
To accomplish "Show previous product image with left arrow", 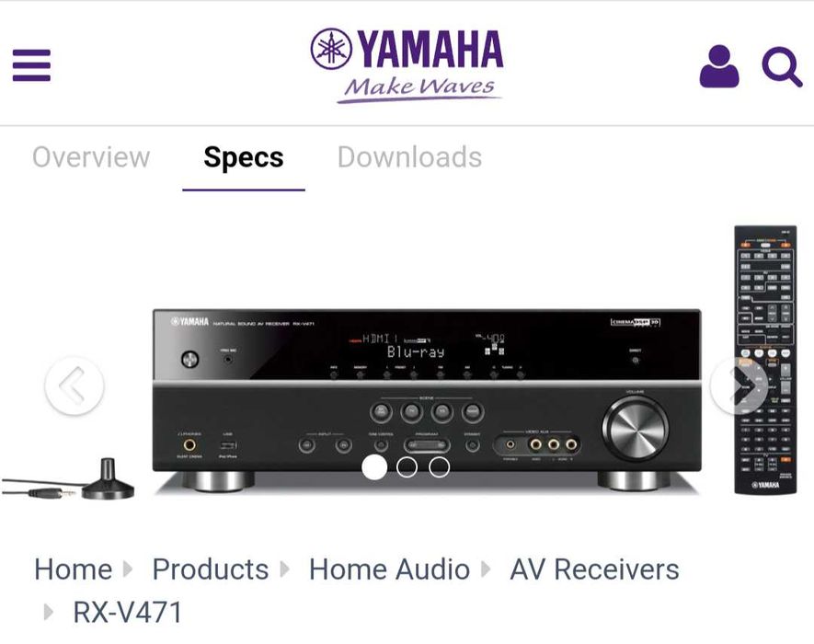I will tap(75, 385).
